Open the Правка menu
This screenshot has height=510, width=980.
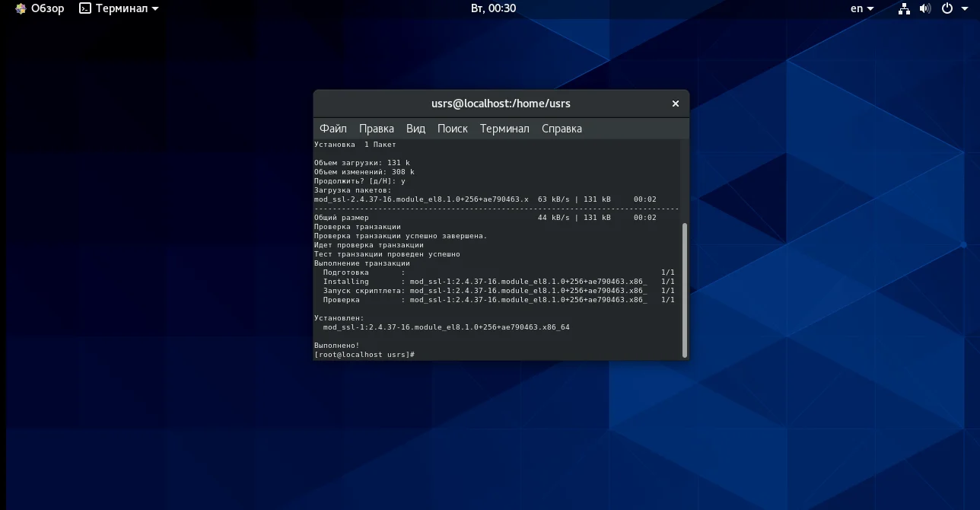click(x=376, y=129)
